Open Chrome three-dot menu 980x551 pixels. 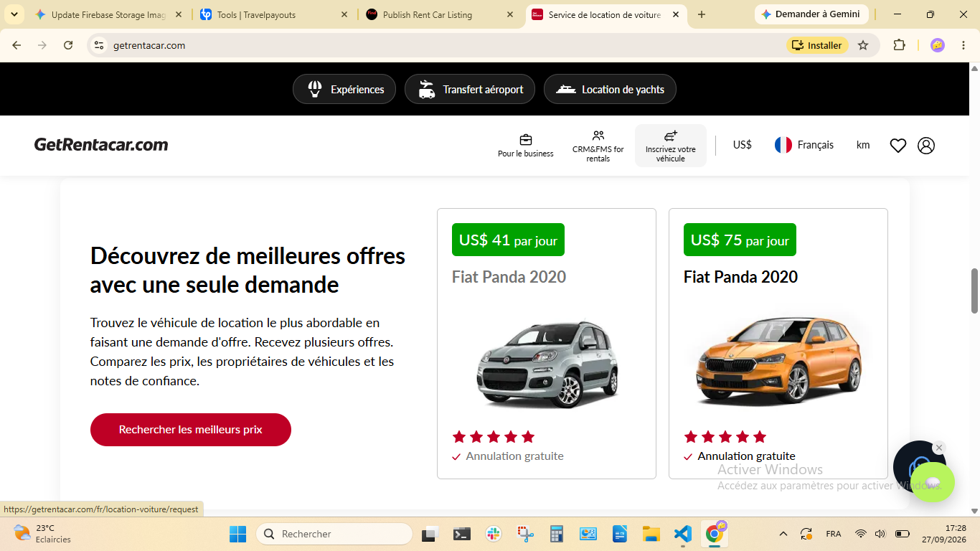(963, 45)
